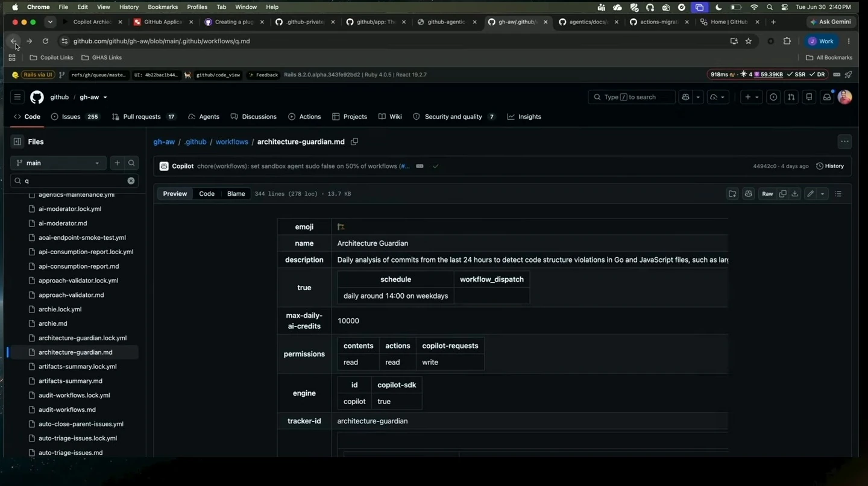The image size is (868, 486).
Task: Expand main branch selector dropdown
Action: point(58,163)
